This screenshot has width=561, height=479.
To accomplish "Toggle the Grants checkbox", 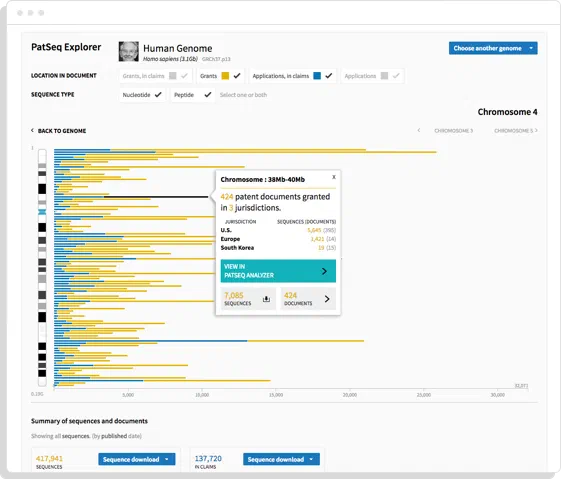I will 237,75.
